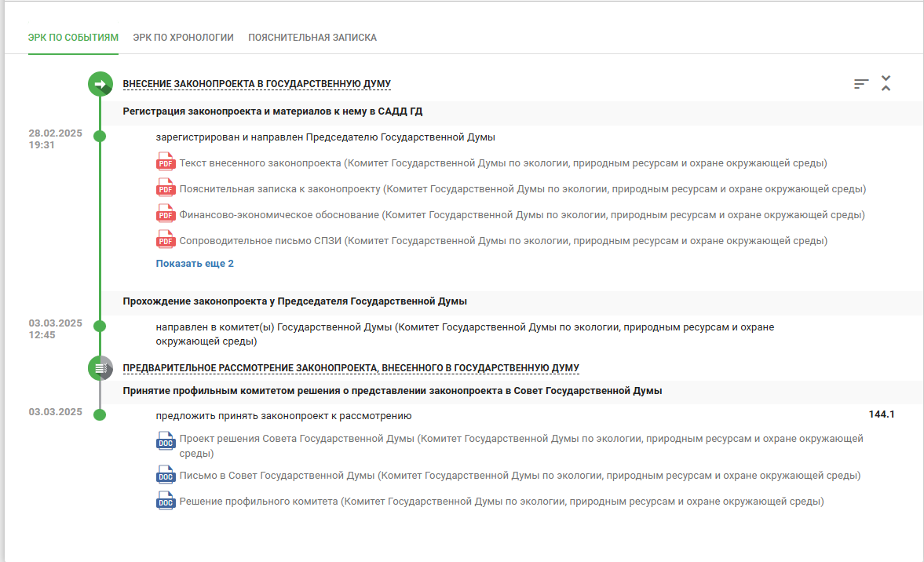
Task: Open DOC icon for Решение профильного комитета
Action: tap(166, 501)
